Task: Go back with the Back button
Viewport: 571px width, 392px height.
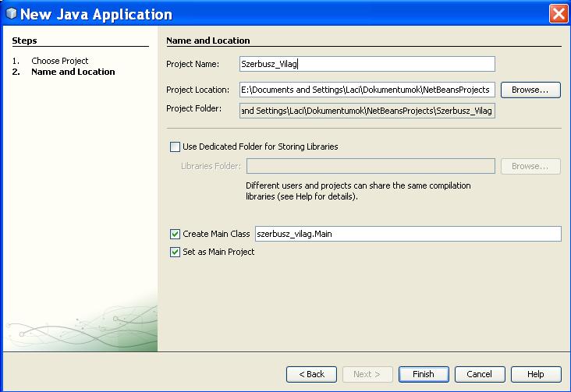Action: coord(311,374)
